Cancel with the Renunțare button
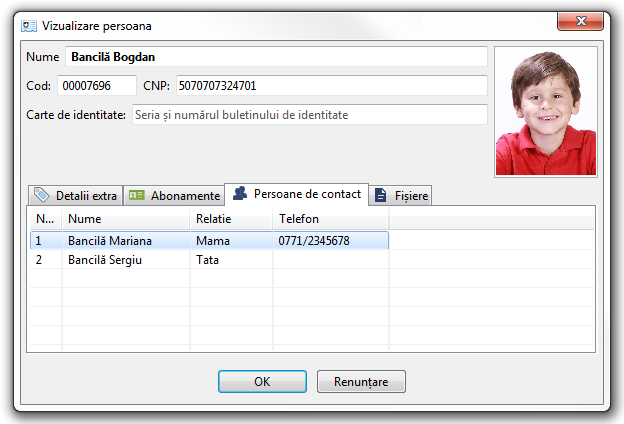The width and height of the screenshot is (624, 424). (361, 381)
